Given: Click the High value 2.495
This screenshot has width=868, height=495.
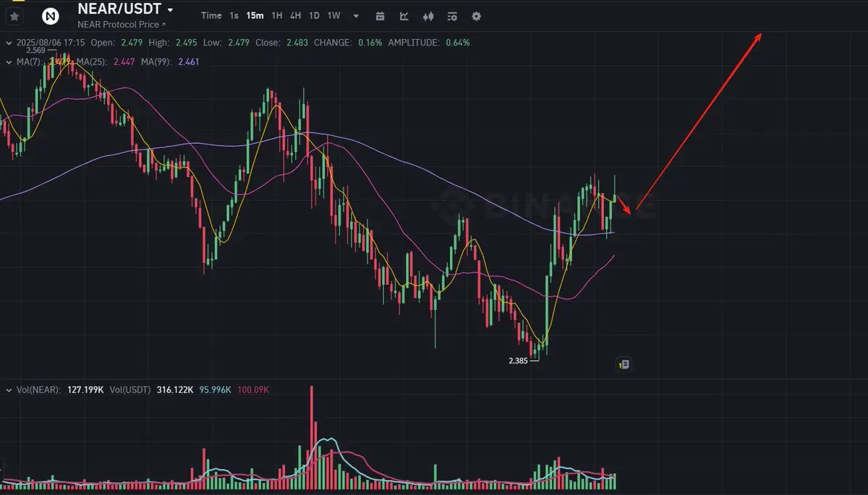Looking at the screenshot, I should (185, 43).
